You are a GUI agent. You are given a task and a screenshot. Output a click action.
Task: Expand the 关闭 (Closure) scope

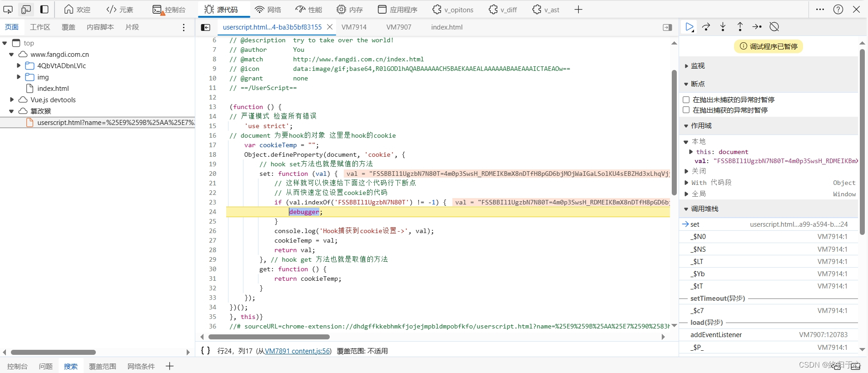686,171
